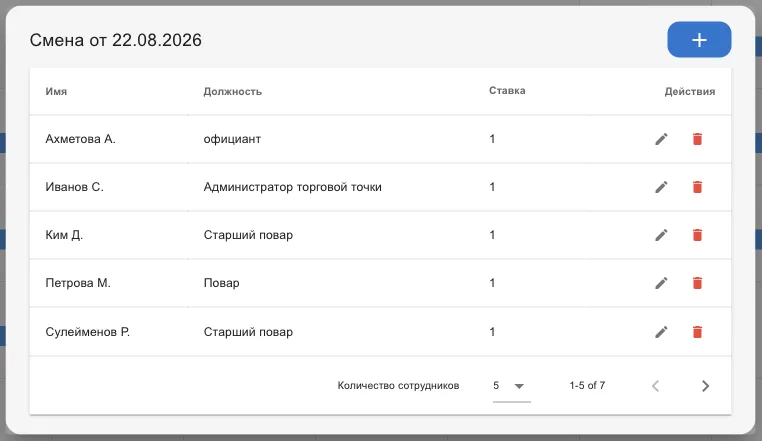Click the 1-5 of 7 pagination text

point(587,386)
